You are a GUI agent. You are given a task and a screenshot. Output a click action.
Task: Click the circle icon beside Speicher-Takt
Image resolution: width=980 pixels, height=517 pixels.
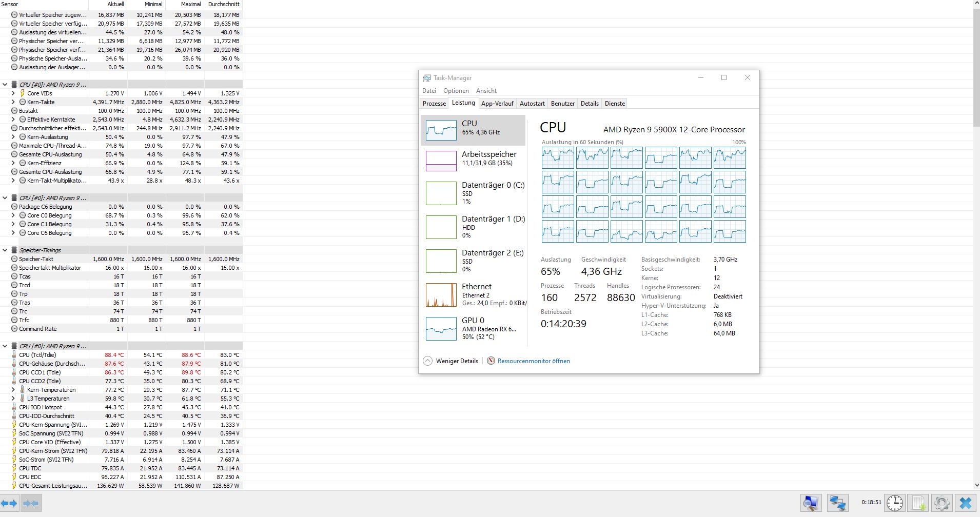14,259
